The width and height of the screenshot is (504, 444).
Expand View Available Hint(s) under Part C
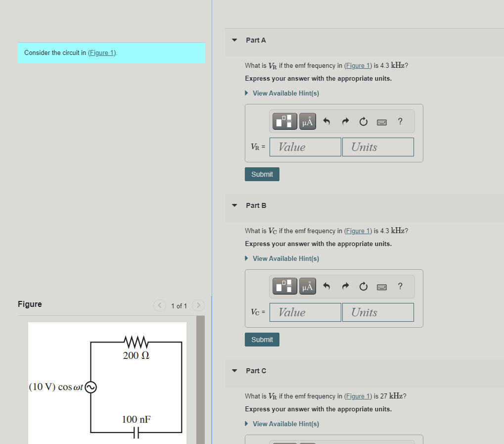click(x=282, y=424)
